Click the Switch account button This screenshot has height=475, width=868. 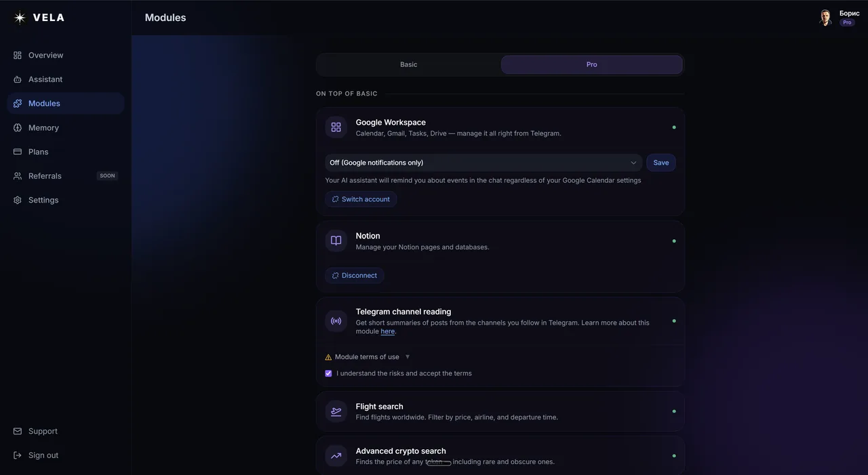click(361, 199)
